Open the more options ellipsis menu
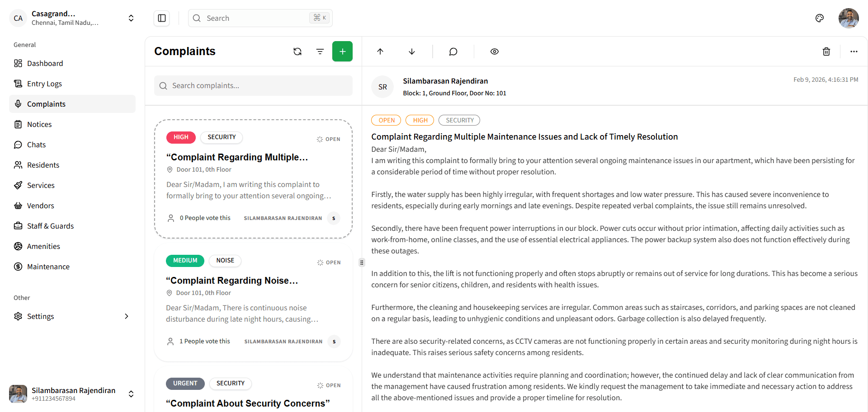Screen dimensions: 868x412 pos(854,51)
